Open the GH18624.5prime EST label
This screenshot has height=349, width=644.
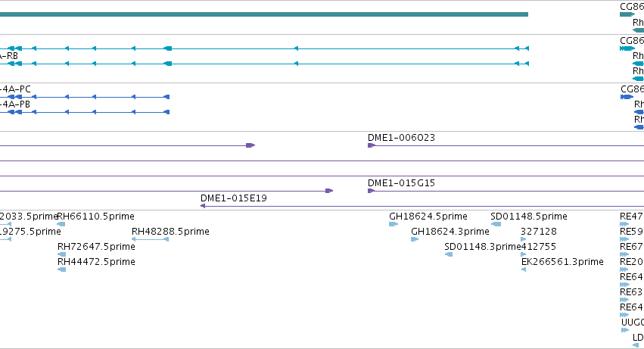pos(428,217)
